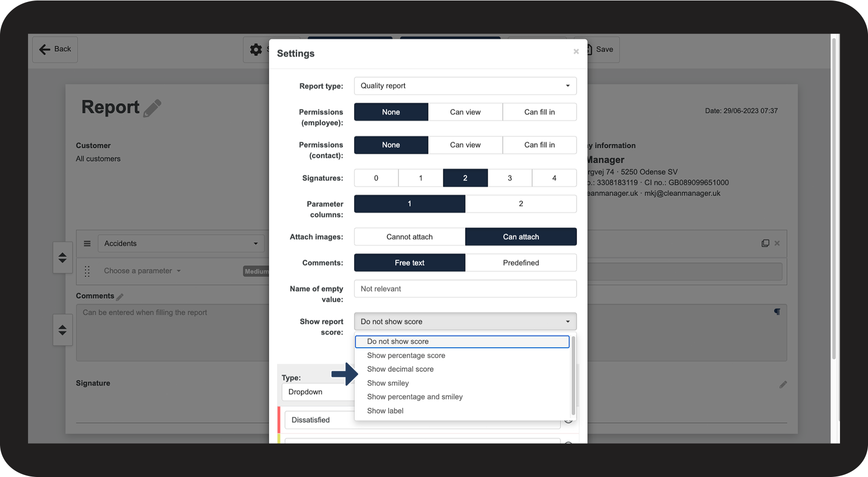Click the Name of empty value field
The height and width of the screenshot is (477, 868).
(465, 289)
